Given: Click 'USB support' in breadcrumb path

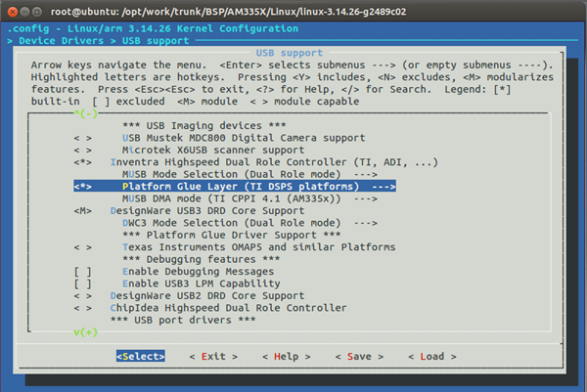Looking at the screenshot, I should coord(156,41).
